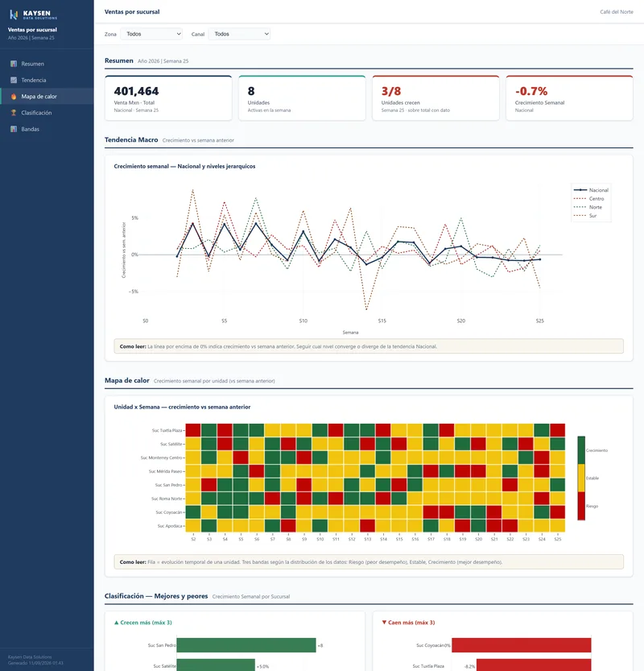Hide the Sur series via legend
This screenshot has height=671, width=644.
coord(585,216)
